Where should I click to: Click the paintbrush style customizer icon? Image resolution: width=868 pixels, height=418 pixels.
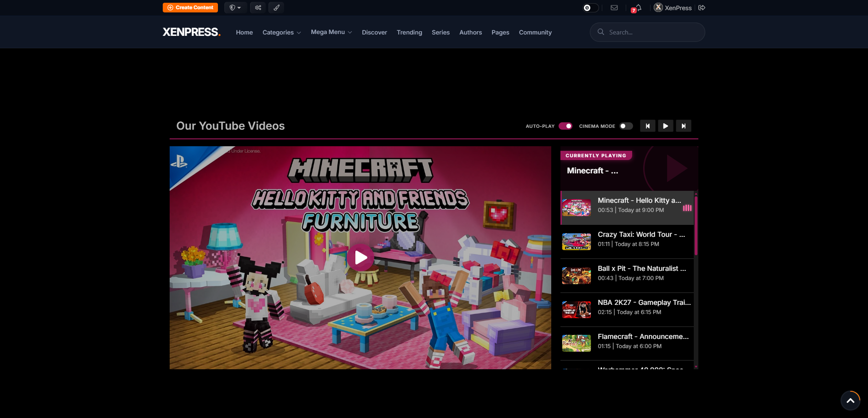276,7
